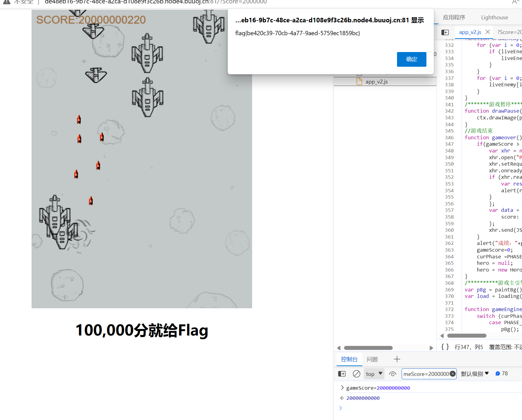Open the top context dropdown

pos(374,374)
